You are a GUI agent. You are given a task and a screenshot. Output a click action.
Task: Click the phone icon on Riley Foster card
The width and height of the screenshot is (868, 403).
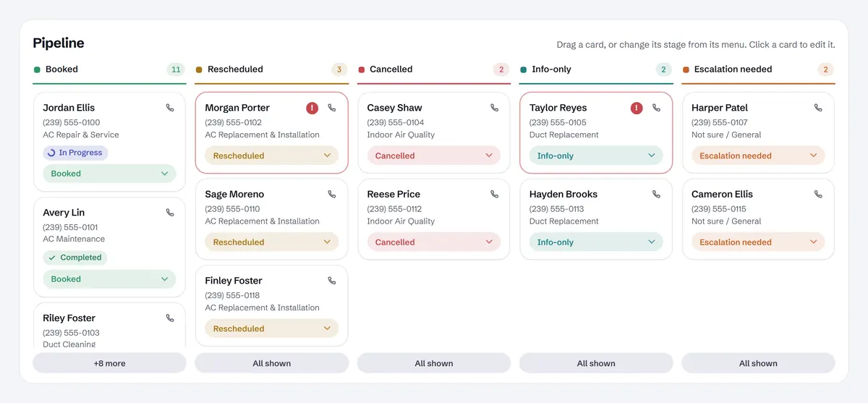click(170, 318)
